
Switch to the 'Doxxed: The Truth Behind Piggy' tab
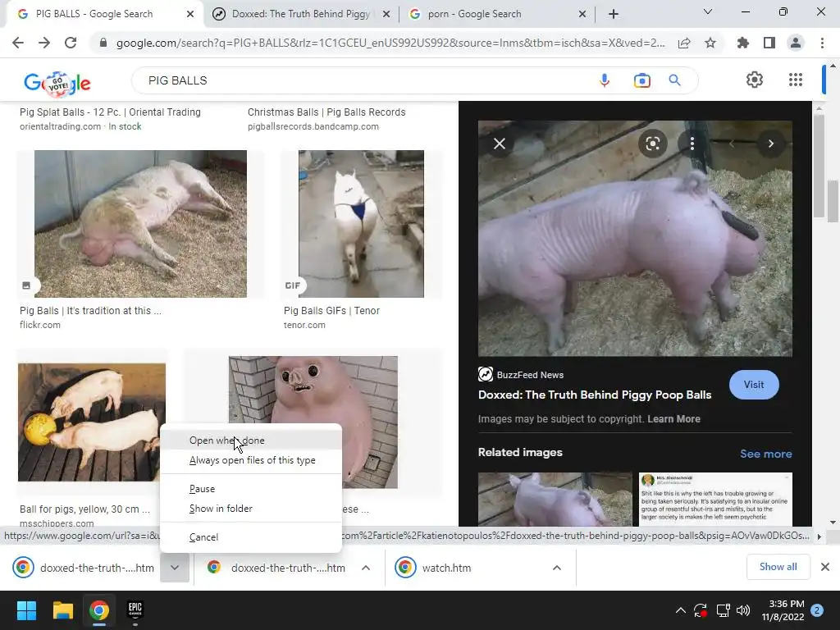click(x=300, y=14)
